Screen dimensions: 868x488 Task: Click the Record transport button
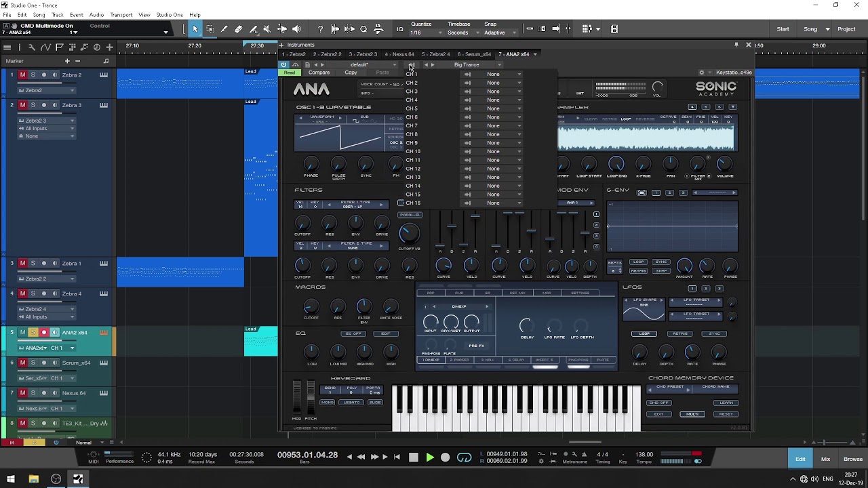(x=445, y=457)
